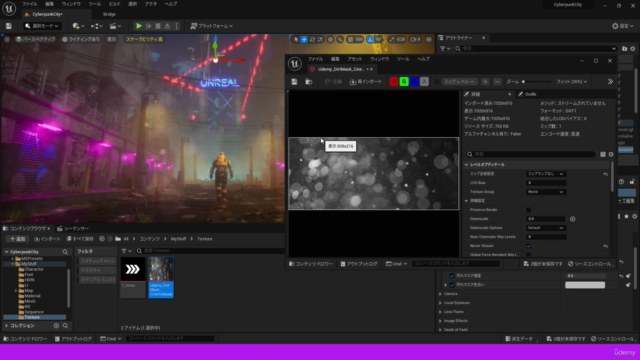The image size is (640, 360).
Task: Open the ウィンドウ menu in texture editor
Action: 379,59
